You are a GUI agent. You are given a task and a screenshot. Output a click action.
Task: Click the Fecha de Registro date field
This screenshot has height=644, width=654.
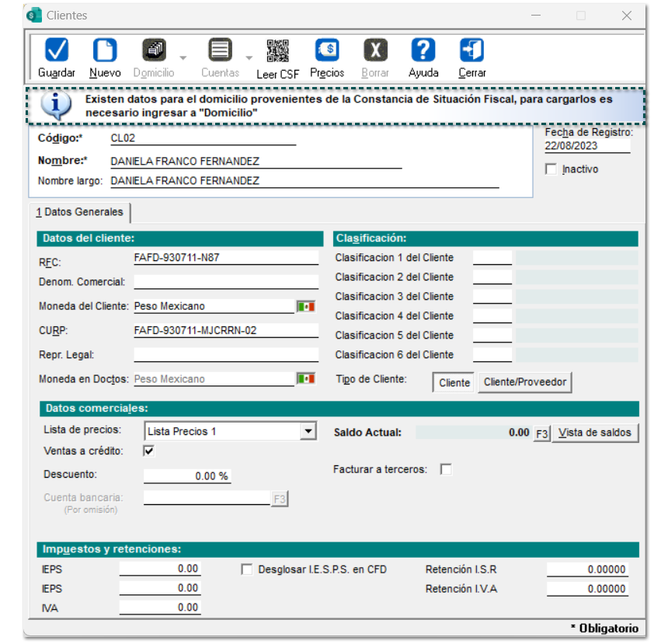[x=587, y=146]
